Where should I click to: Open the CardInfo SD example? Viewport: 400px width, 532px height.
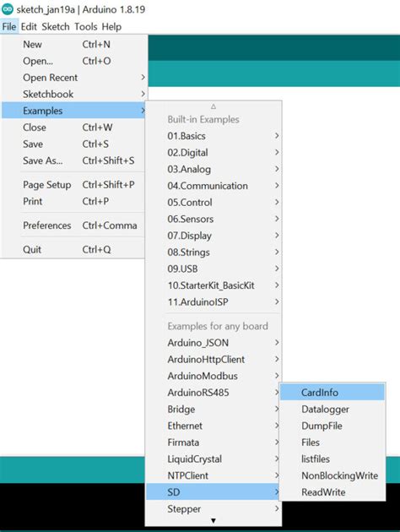coord(332,393)
